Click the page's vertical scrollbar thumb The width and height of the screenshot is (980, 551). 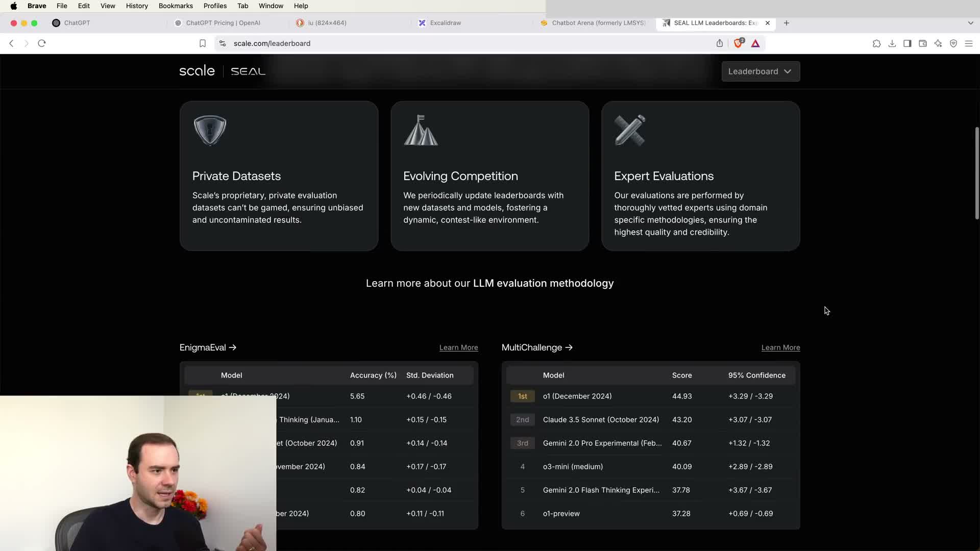point(977,173)
